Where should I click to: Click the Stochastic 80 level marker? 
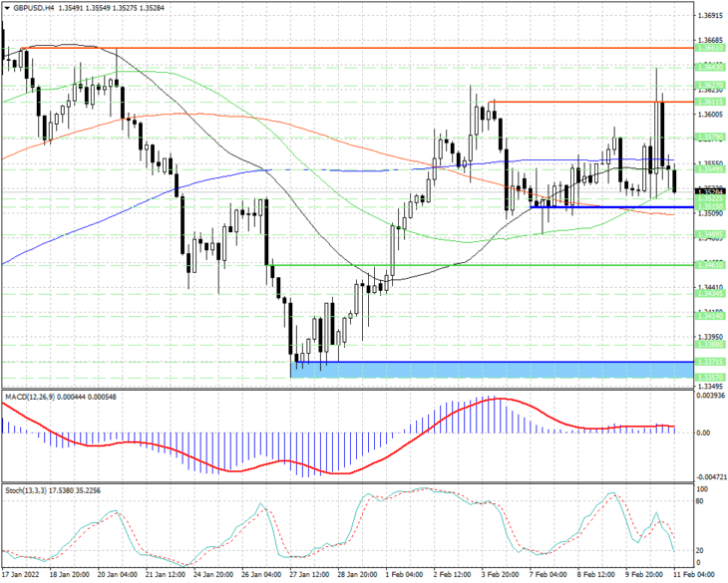click(700, 501)
